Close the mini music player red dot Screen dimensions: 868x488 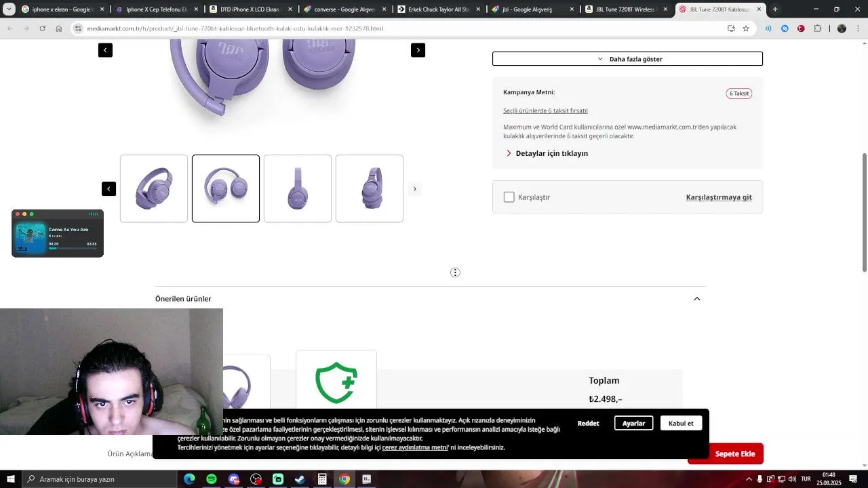point(18,214)
